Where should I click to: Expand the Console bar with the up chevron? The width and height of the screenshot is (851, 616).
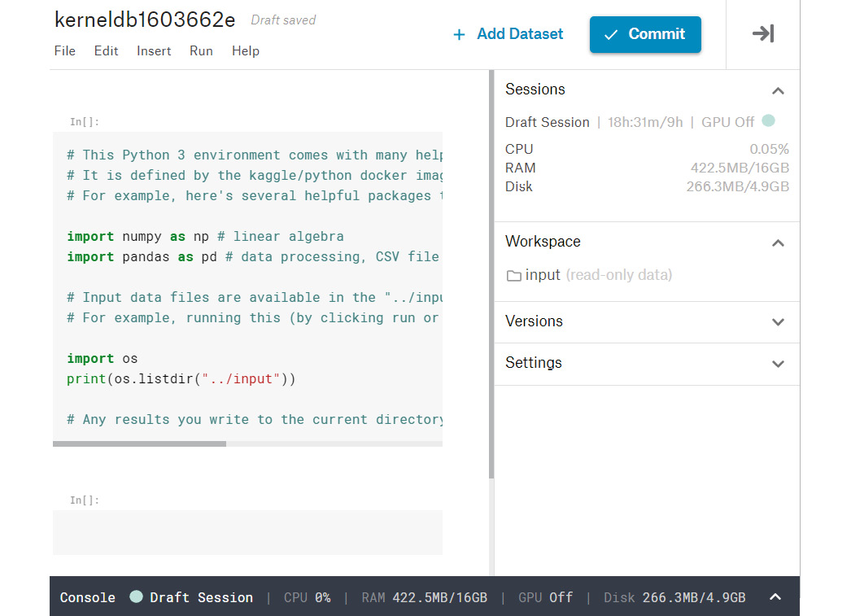click(775, 597)
